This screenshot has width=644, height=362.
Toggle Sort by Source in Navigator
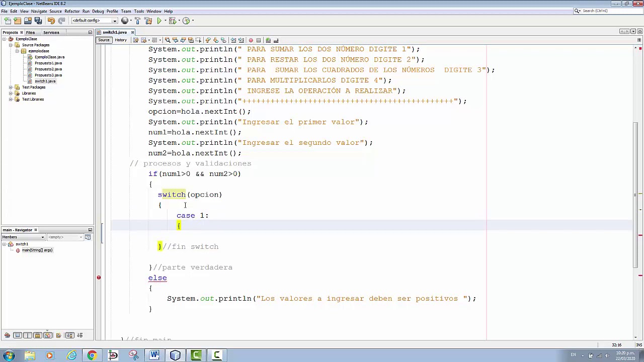tap(79, 335)
